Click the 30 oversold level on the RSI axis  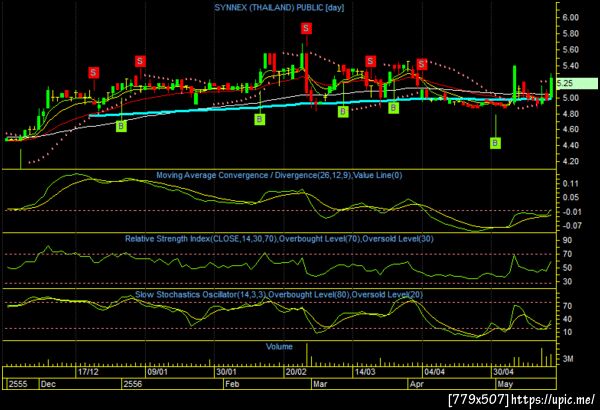click(567, 281)
